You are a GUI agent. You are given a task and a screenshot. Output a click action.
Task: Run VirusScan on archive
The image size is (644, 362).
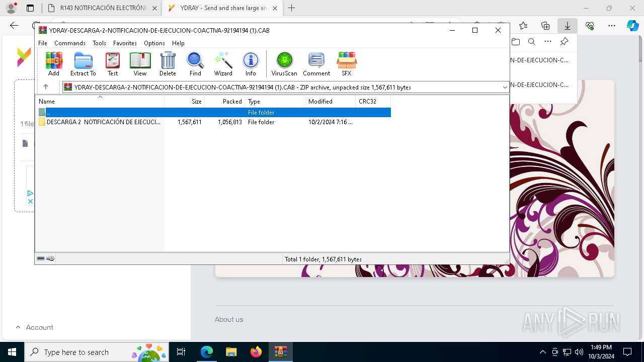284,64
